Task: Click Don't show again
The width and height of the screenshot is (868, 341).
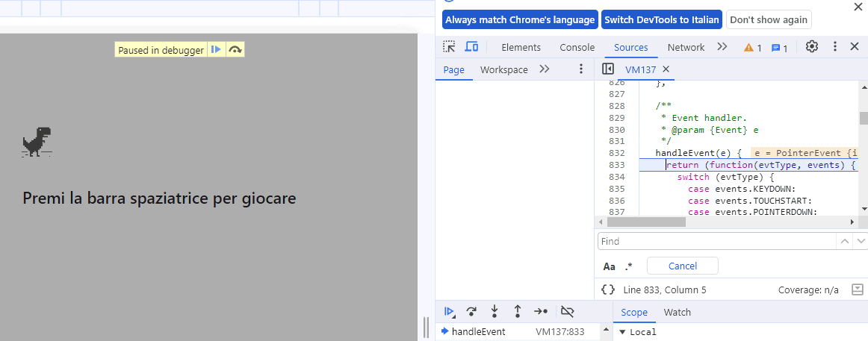Action: [x=769, y=19]
